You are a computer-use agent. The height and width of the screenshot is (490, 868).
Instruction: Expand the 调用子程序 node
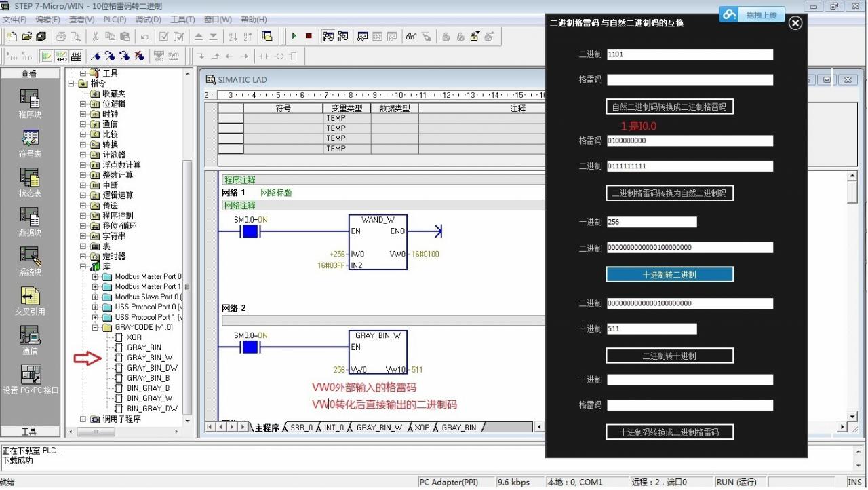pyautogui.click(x=83, y=419)
